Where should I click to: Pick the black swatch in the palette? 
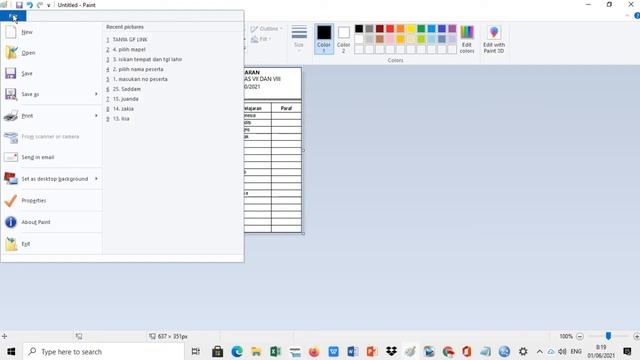pos(359,29)
